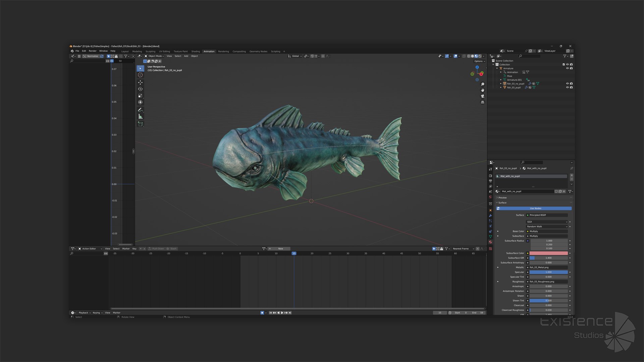The width and height of the screenshot is (644, 362).
Task: Open Action Editor mode dropdown
Action: tap(90, 249)
